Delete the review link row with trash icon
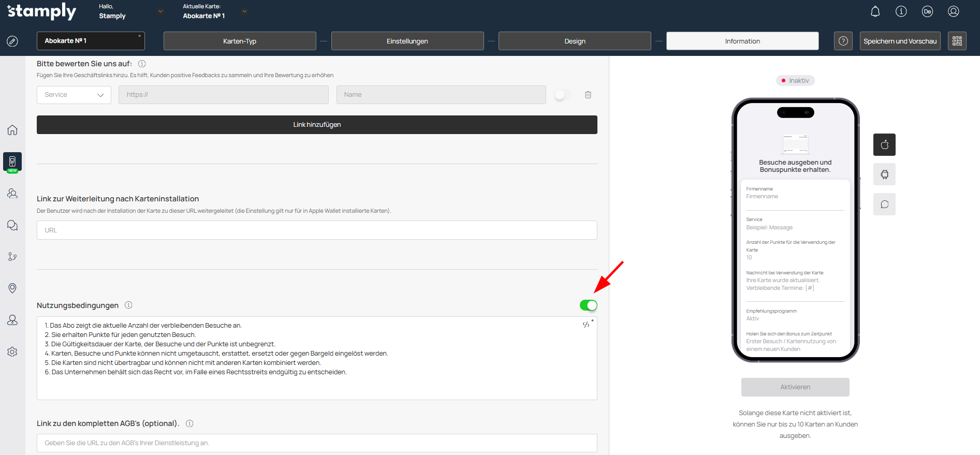Image resolution: width=980 pixels, height=455 pixels. [x=588, y=95]
